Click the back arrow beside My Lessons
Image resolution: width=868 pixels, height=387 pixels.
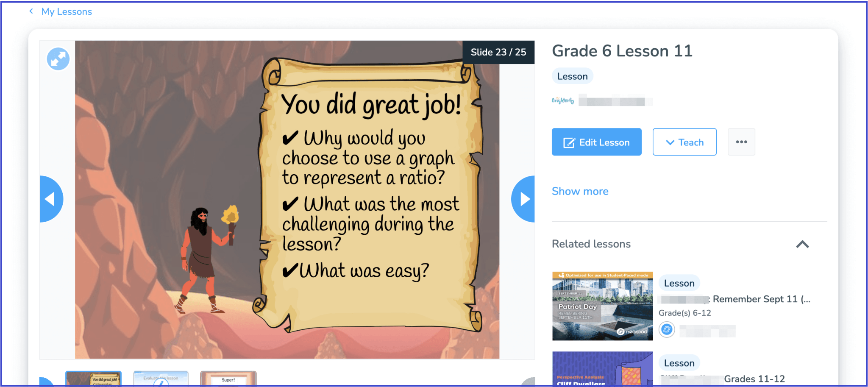(x=31, y=11)
